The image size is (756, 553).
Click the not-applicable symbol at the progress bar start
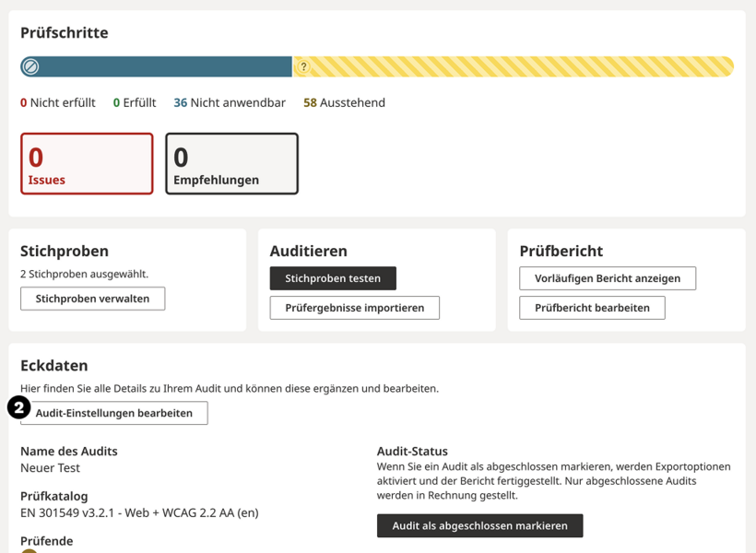tap(29, 65)
